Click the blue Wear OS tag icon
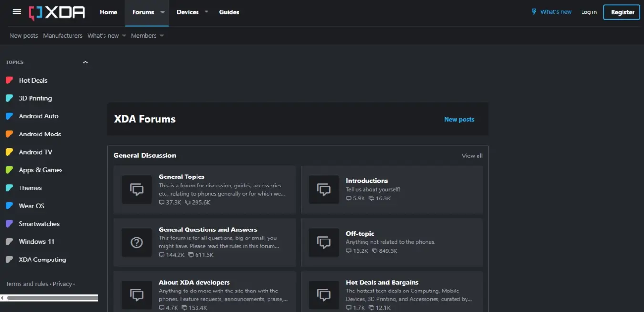This screenshot has width=644, height=312. click(9, 206)
